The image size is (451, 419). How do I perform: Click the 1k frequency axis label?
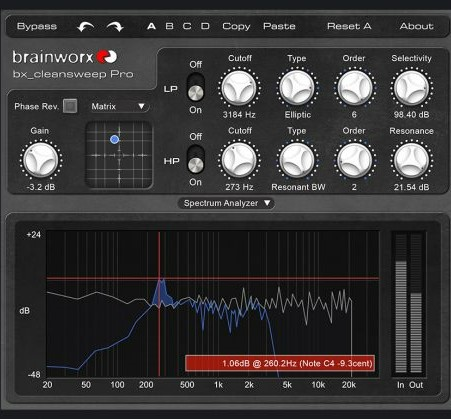pos(218,385)
